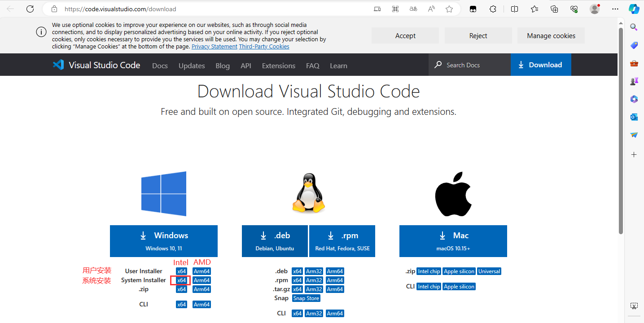Download Mac CLI Apple silicon
Screen dimensions: 644x323
[x=459, y=287]
